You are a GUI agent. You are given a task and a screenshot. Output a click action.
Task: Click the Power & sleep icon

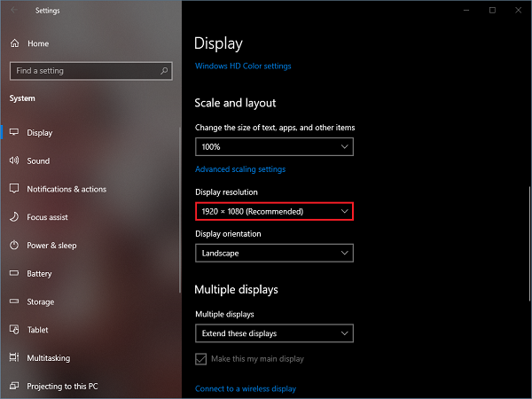click(x=14, y=246)
